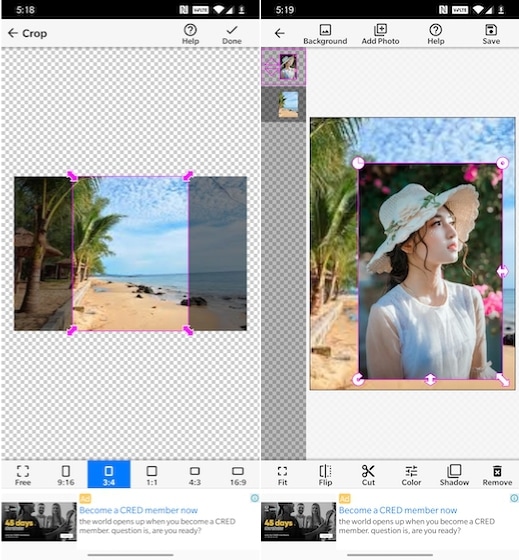Screen dimensions: 519x560
Task: Tap the diagonal scale handle at bottom-right
Action: (503, 380)
